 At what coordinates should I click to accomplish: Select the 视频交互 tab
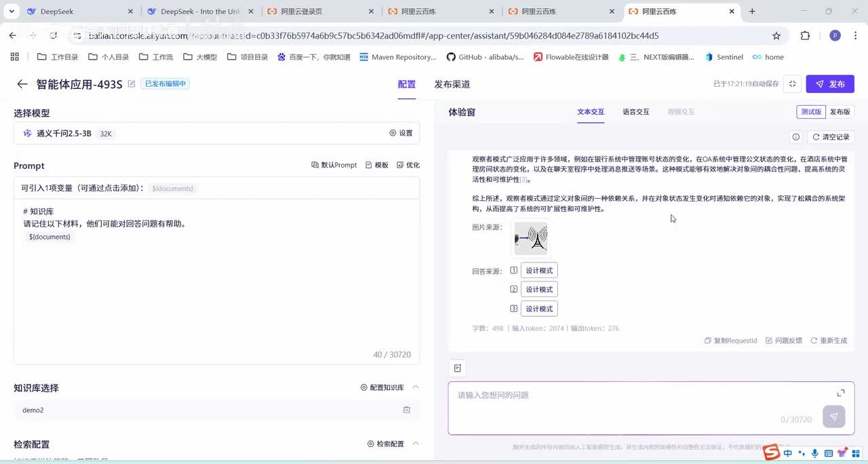(x=681, y=112)
